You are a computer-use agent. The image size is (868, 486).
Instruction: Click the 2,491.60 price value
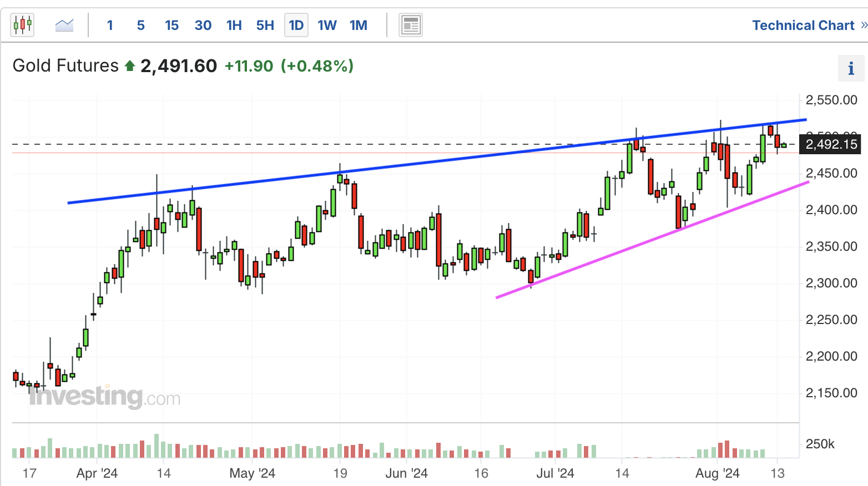179,66
